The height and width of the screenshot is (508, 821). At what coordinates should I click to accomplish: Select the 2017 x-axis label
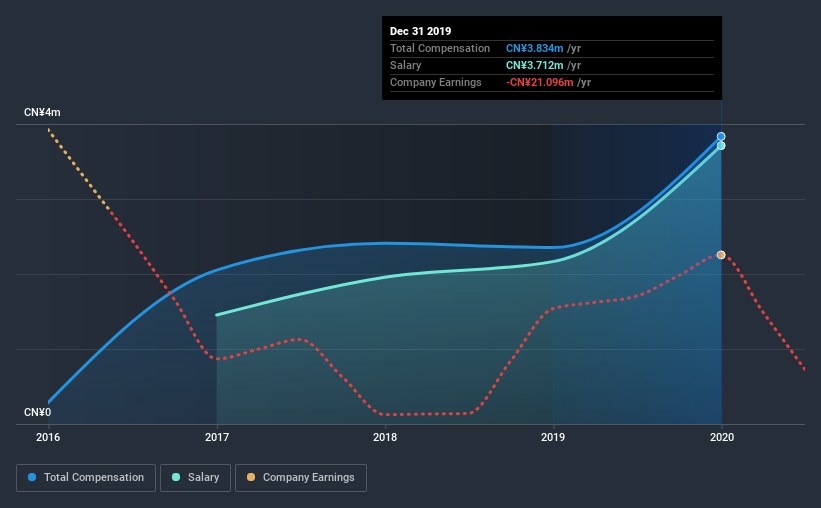(x=217, y=437)
